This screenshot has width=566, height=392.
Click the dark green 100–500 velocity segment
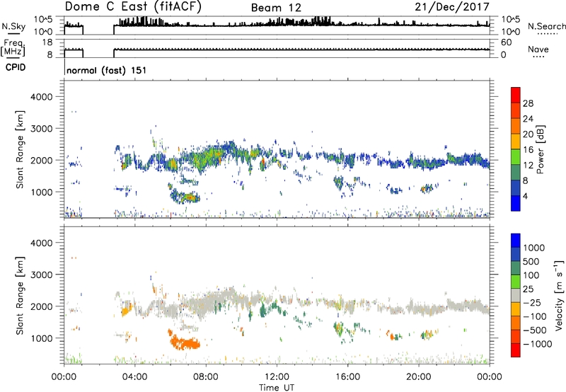[x=516, y=268]
